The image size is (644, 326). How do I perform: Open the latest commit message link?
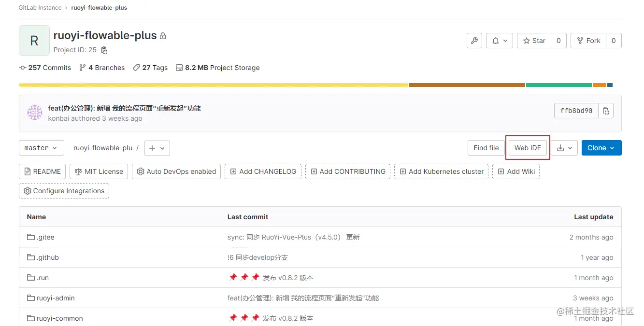[x=124, y=108]
